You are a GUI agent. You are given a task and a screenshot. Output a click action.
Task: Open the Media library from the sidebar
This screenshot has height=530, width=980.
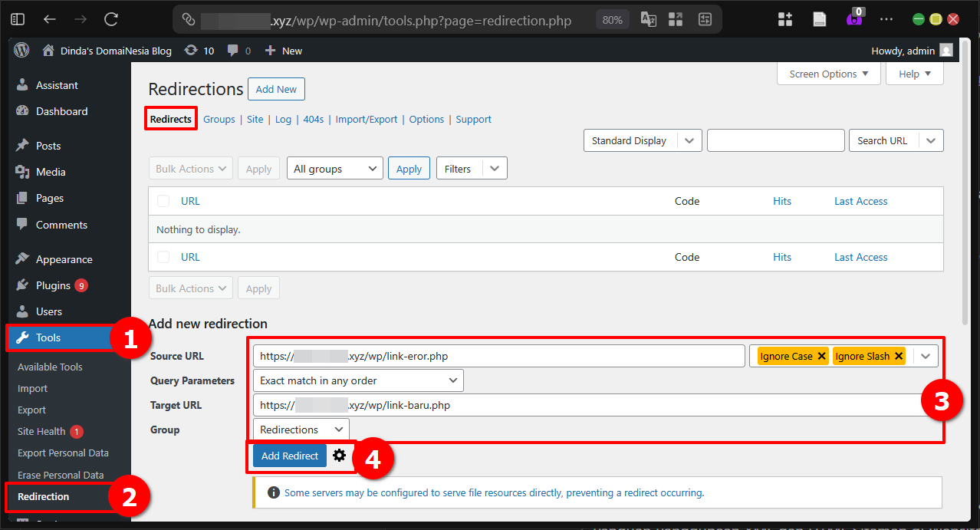coord(52,172)
